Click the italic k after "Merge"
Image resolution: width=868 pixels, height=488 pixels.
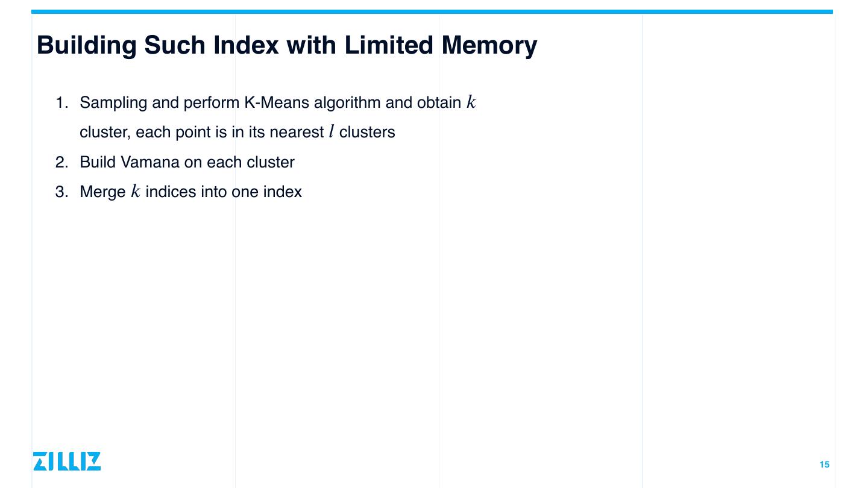click(136, 192)
